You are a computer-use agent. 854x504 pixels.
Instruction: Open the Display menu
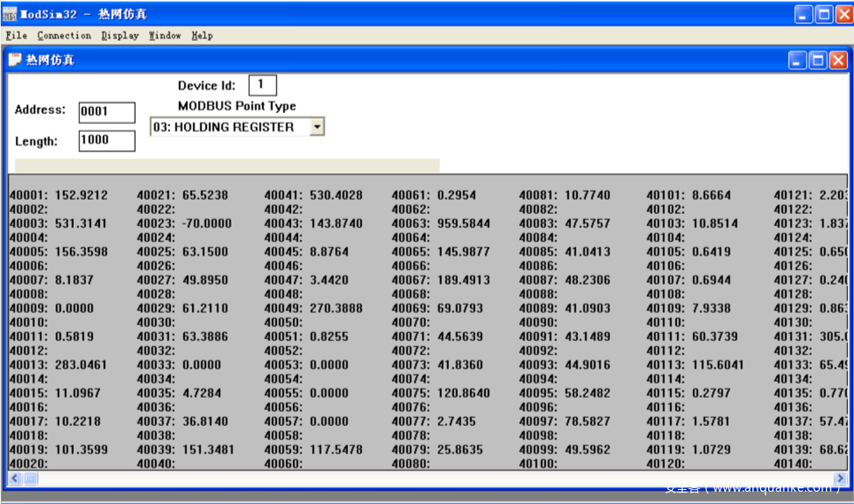[x=120, y=36]
